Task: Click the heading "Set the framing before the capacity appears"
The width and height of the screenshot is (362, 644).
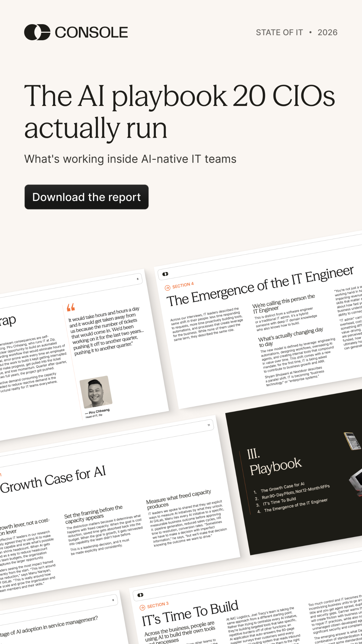Action: click(93, 514)
